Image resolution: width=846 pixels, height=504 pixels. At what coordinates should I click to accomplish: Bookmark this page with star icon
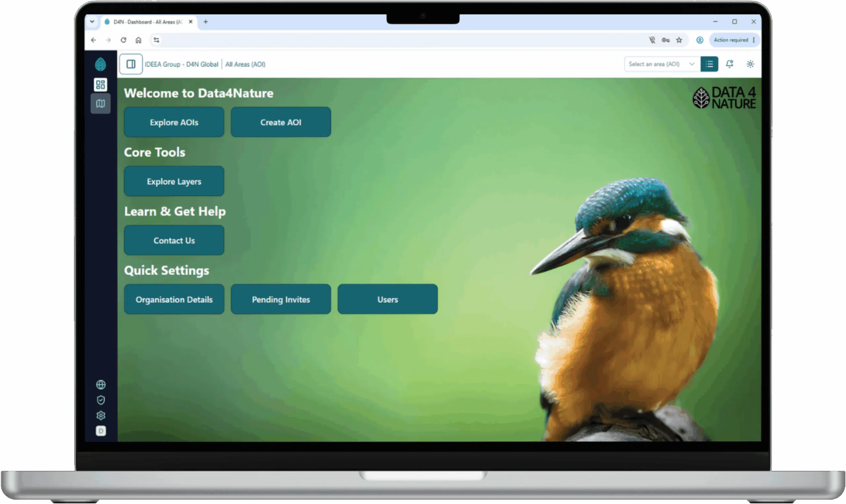click(679, 40)
